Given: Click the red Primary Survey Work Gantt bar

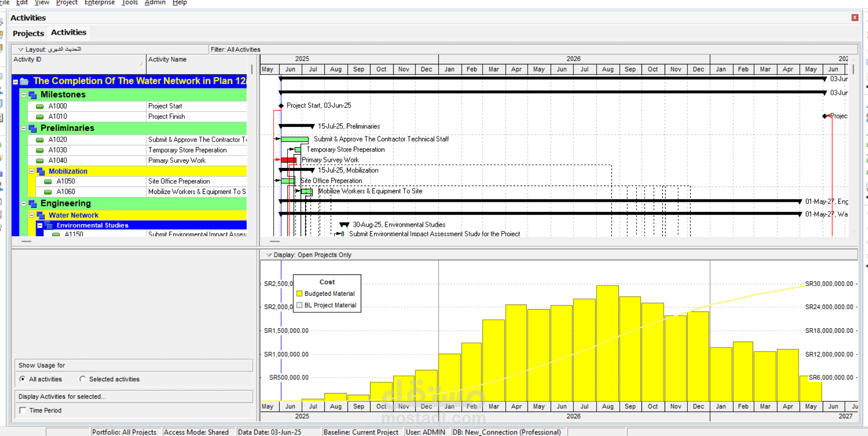Looking at the screenshot, I should point(289,160).
